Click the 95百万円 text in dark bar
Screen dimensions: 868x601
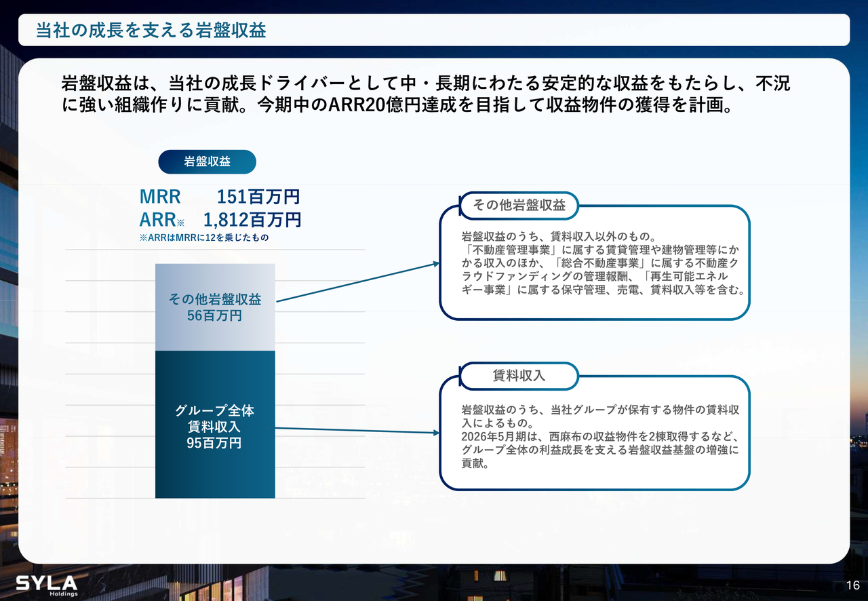point(214,444)
